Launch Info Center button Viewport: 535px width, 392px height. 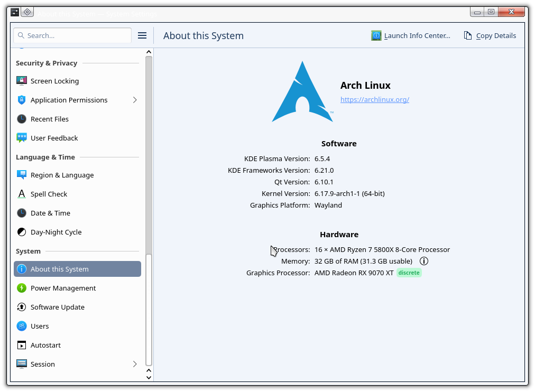click(x=411, y=35)
